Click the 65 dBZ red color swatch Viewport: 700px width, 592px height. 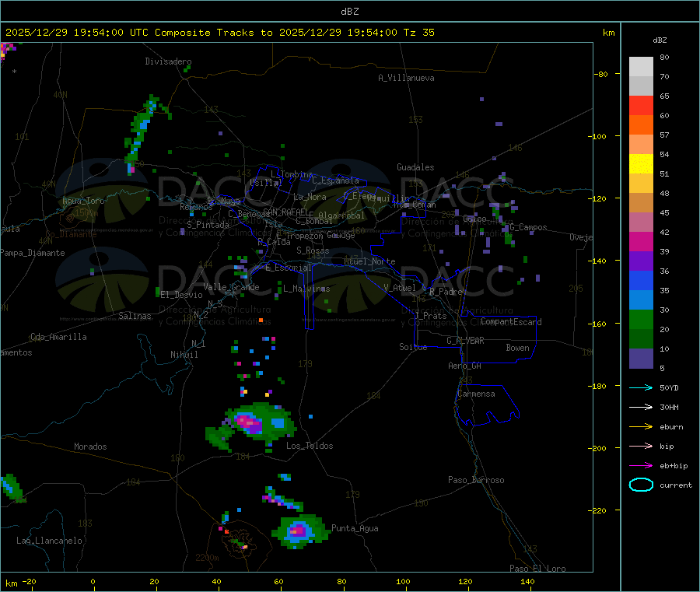(641, 105)
